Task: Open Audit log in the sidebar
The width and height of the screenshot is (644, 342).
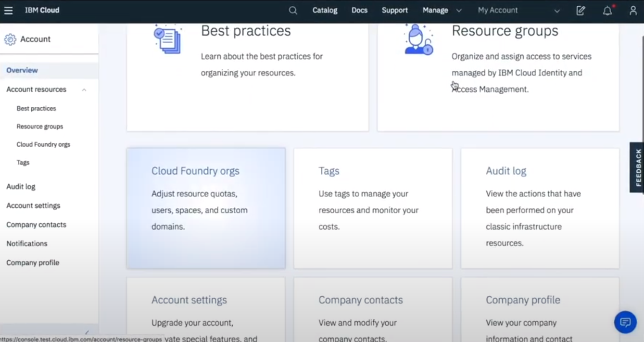Action: 21,187
